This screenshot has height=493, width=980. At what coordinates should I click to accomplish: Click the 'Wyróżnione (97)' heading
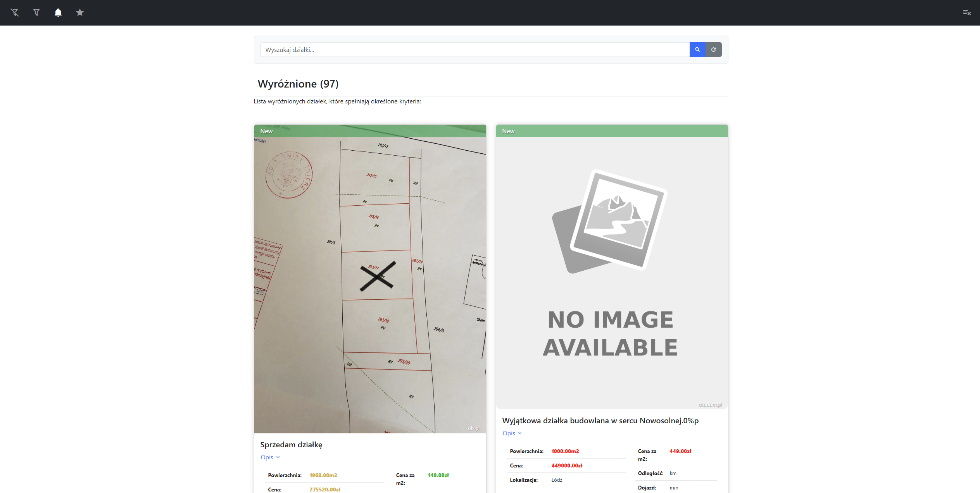[x=298, y=84]
